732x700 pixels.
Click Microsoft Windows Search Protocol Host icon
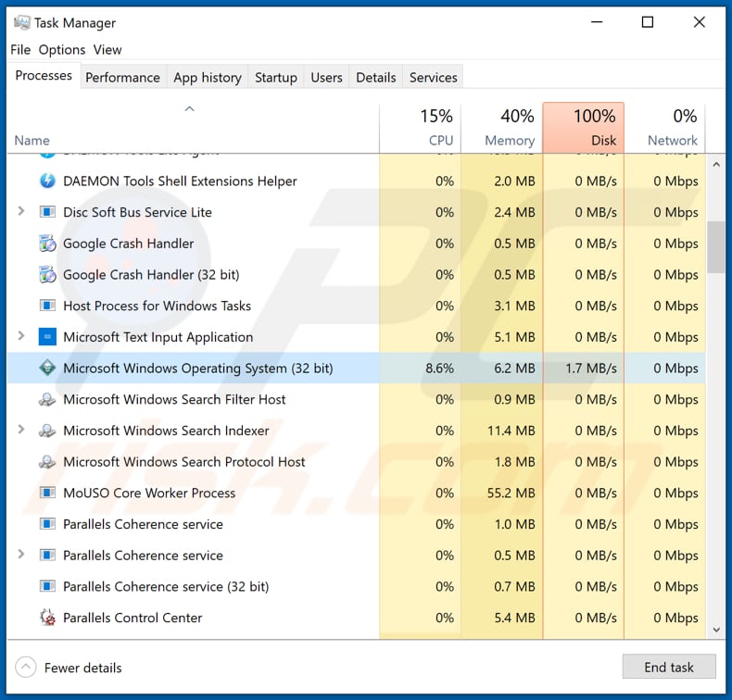click(47, 462)
